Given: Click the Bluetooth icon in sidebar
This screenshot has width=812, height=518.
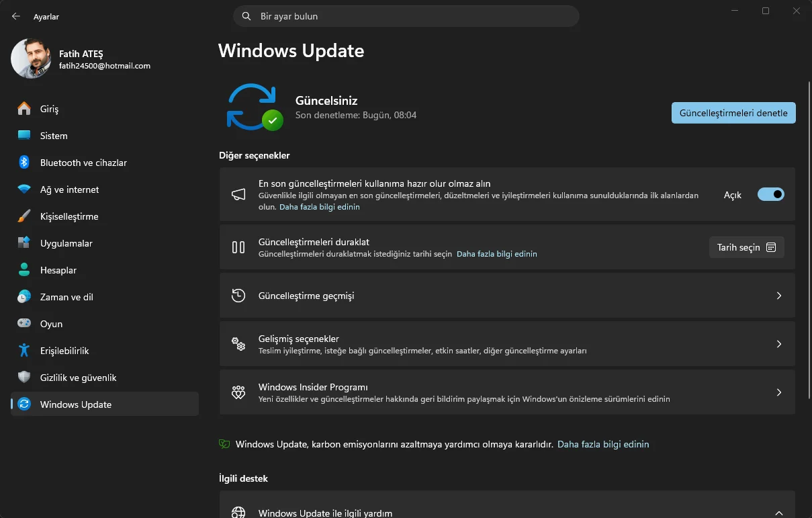Looking at the screenshot, I should point(24,163).
